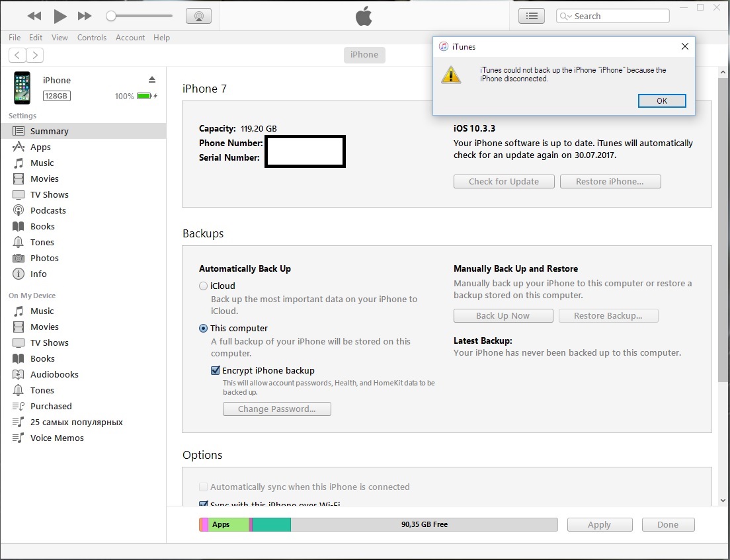Select the iCloud backup radio button
Viewport: 730px width, 560px height.
204,286
